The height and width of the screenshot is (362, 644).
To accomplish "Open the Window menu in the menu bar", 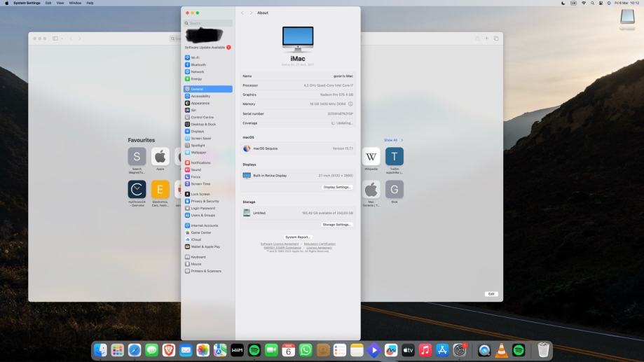I will pos(74,3).
